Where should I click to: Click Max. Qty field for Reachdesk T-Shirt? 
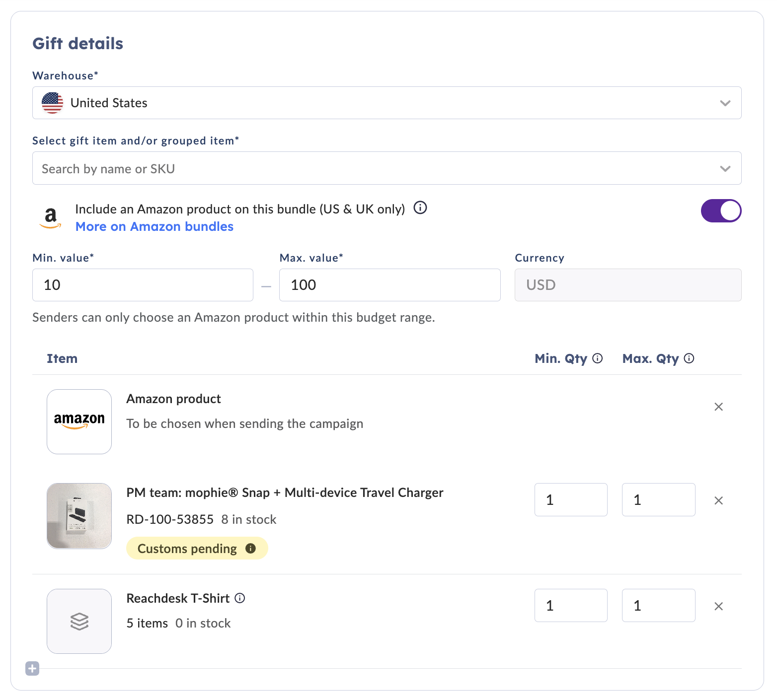pos(659,605)
